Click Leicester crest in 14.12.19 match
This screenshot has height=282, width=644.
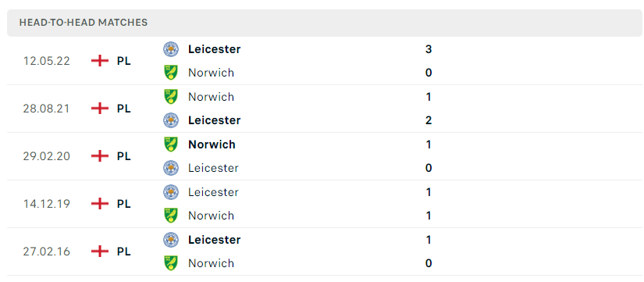(170, 192)
